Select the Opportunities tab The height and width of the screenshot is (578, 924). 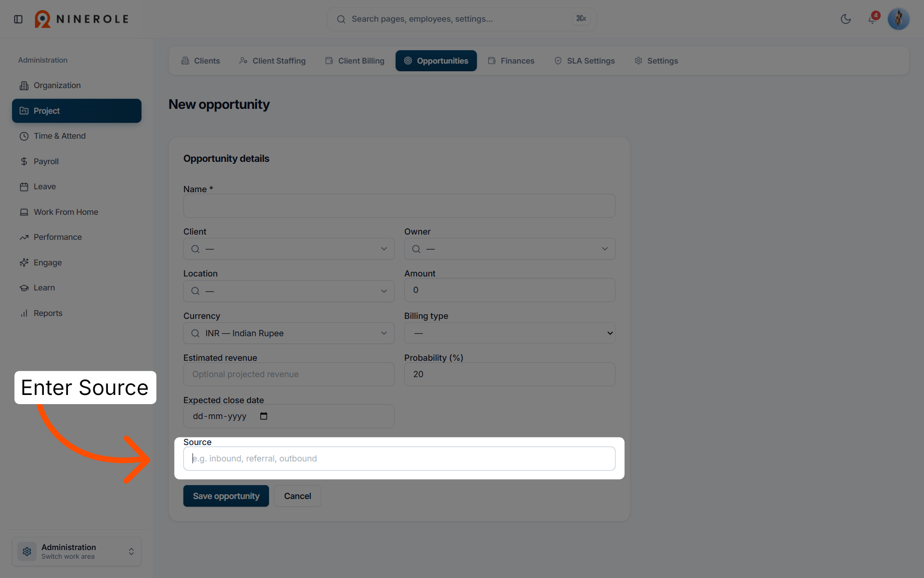[436, 61]
